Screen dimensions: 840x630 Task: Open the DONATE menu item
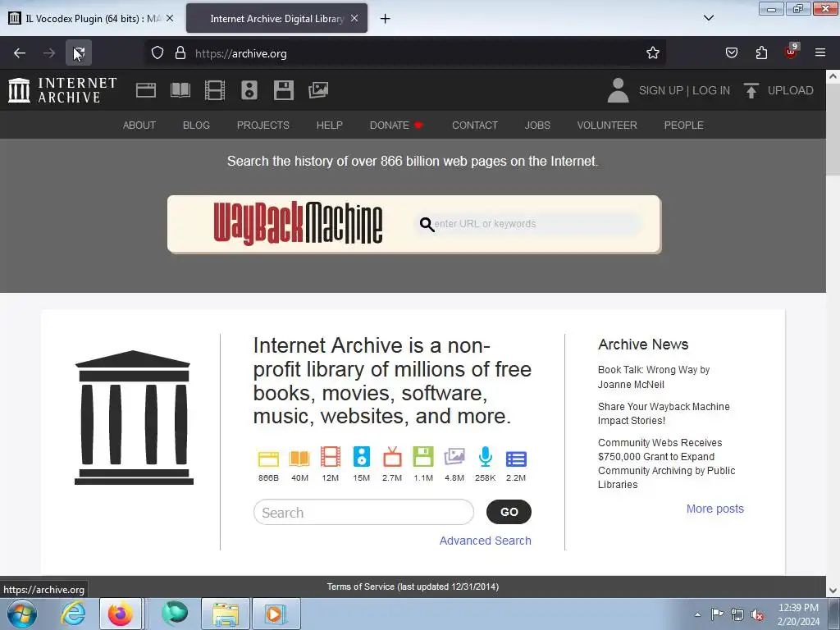click(x=396, y=126)
